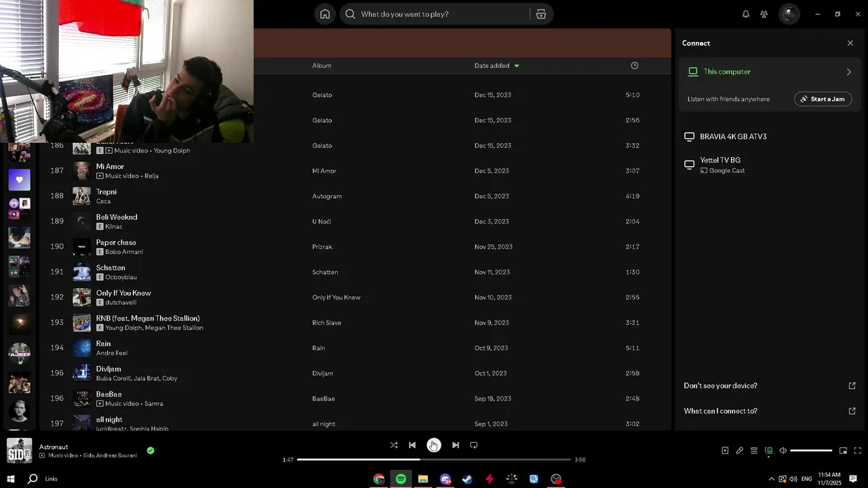Image resolution: width=868 pixels, height=488 pixels.
Task: Open Windows taskbar search magnifier
Action: click(32, 479)
